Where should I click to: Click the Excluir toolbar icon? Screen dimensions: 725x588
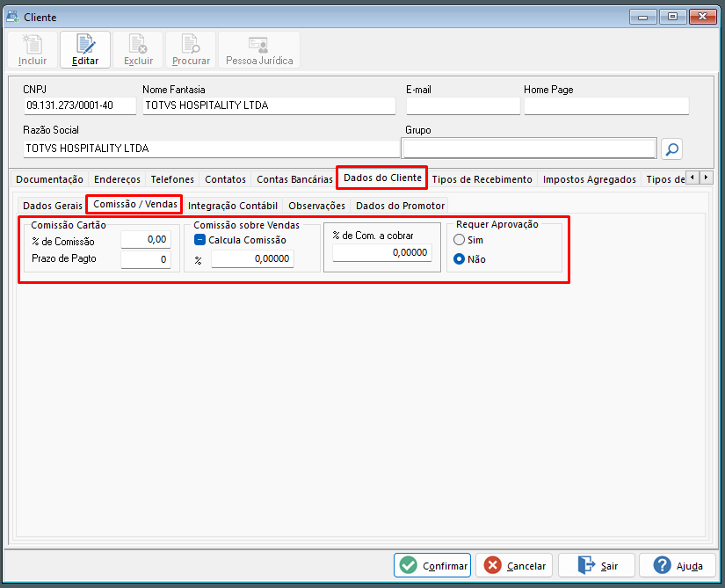(x=138, y=50)
